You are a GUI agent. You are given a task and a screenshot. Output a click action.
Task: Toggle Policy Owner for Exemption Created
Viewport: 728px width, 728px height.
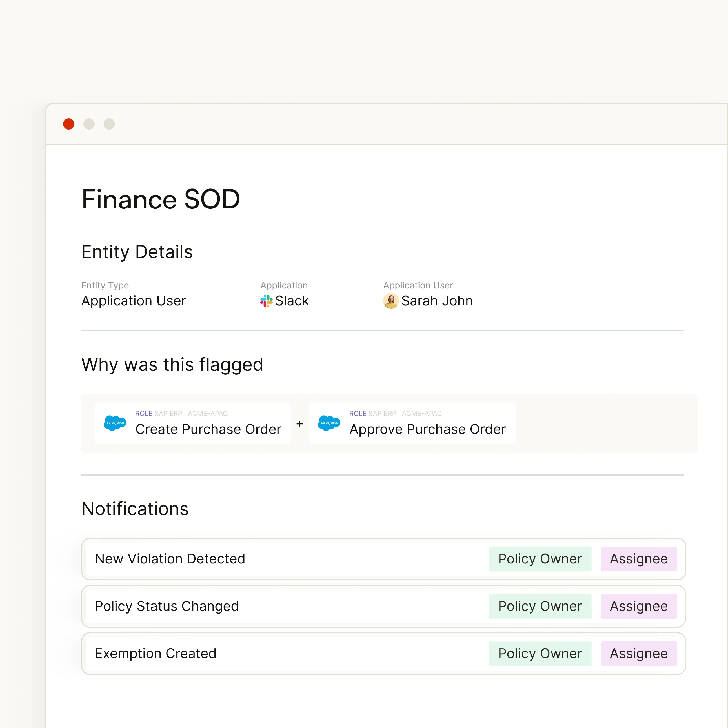tap(540, 653)
